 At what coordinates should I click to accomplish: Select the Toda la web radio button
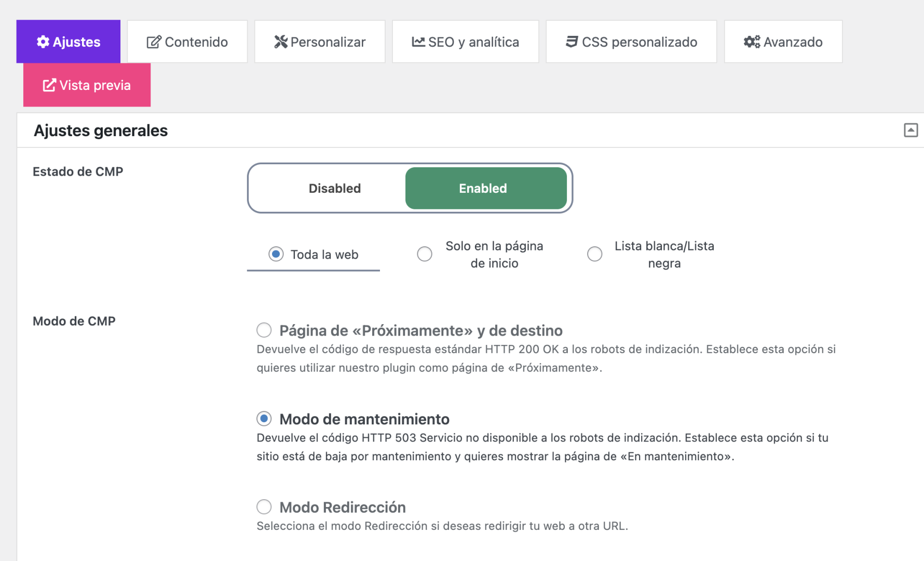click(x=276, y=254)
